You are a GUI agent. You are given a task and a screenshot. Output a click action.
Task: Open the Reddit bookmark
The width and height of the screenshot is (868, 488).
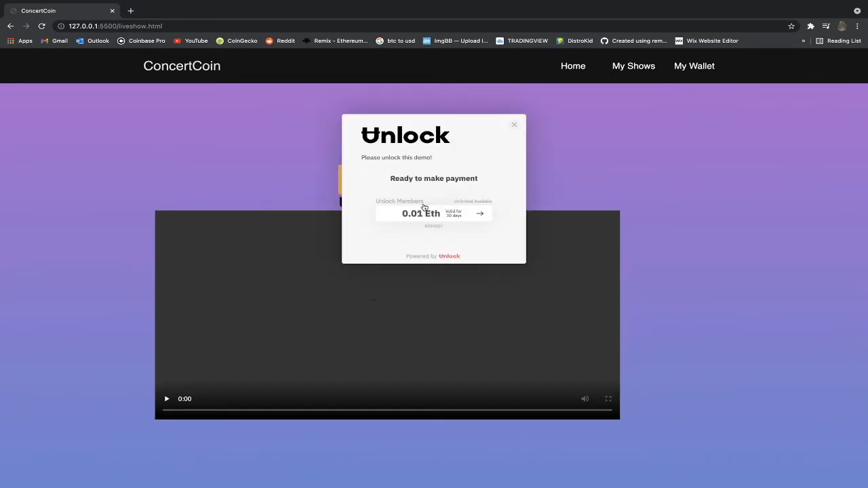(280, 41)
